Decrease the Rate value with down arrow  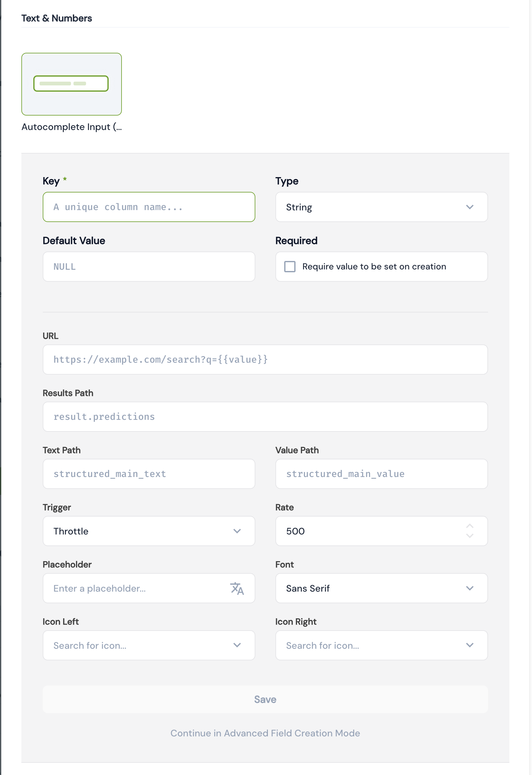[x=470, y=536]
